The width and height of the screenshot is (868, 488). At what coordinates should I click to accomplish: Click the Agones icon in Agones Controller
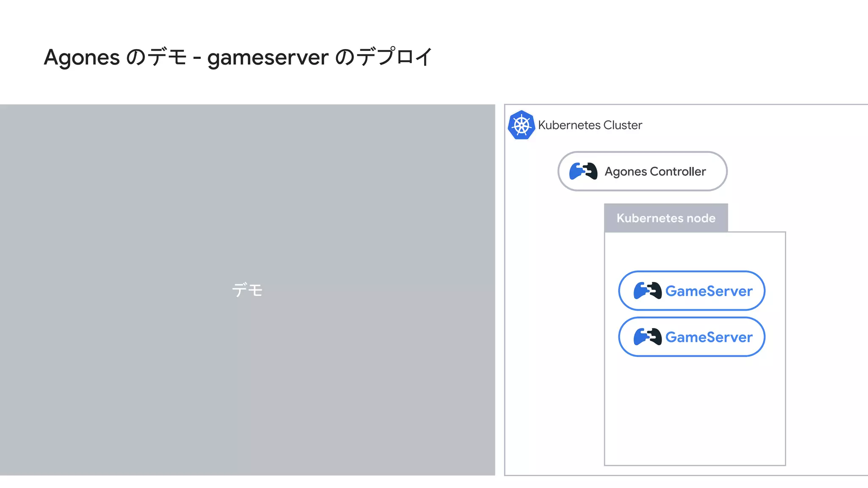pos(583,172)
